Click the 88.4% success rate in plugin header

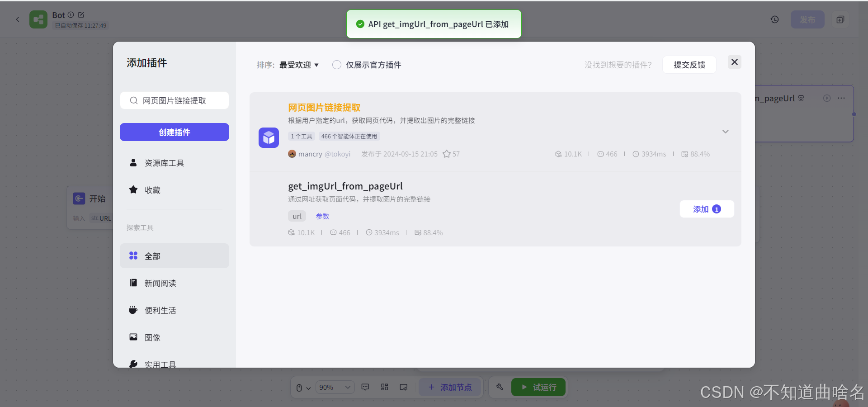(x=696, y=154)
